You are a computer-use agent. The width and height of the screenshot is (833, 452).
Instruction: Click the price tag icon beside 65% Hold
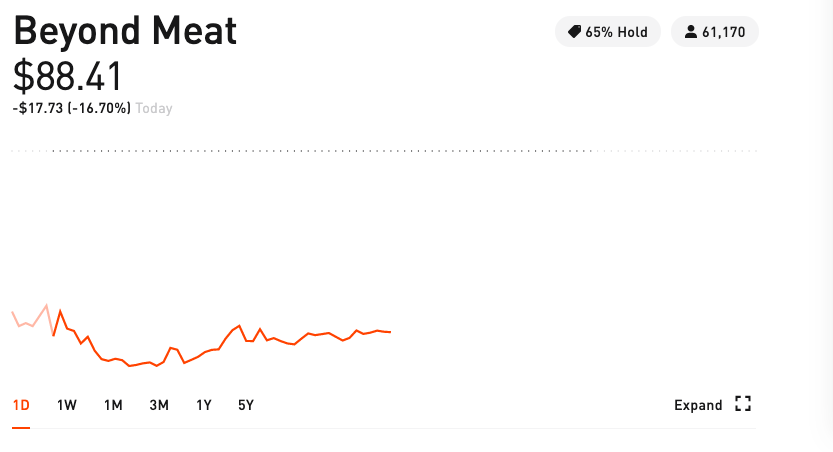click(x=574, y=32)
